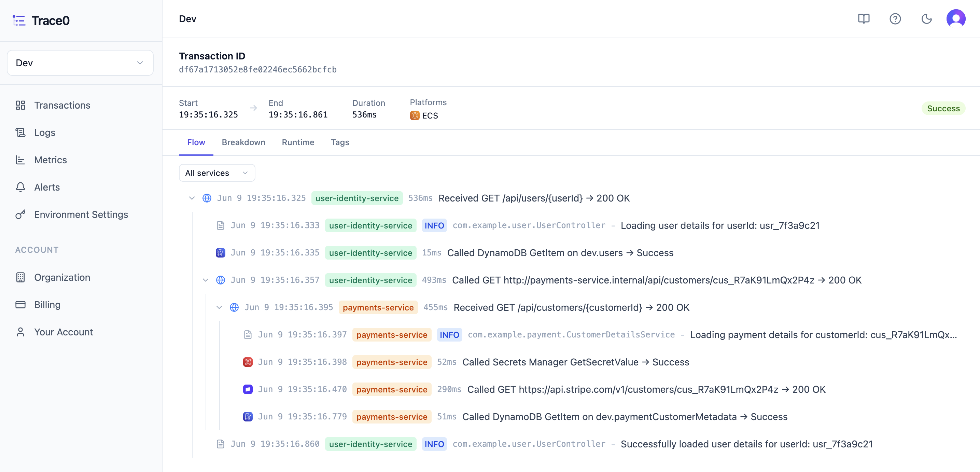Screen dimensions: 980x472
Task: Open Called Secrets Manager GetSecretValue span
Action: click(576, 362)
